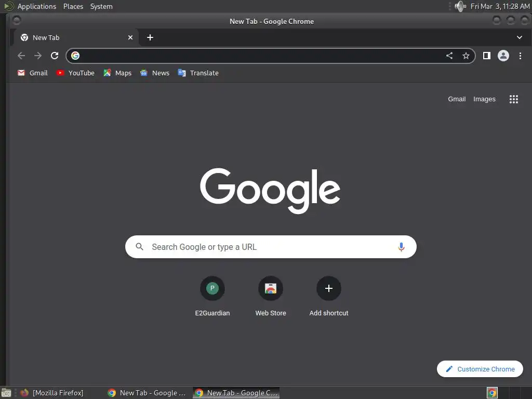Viewport: 532px width, 399px height.
Task: Open the Web Store shortcut
Action: [271, 297]
